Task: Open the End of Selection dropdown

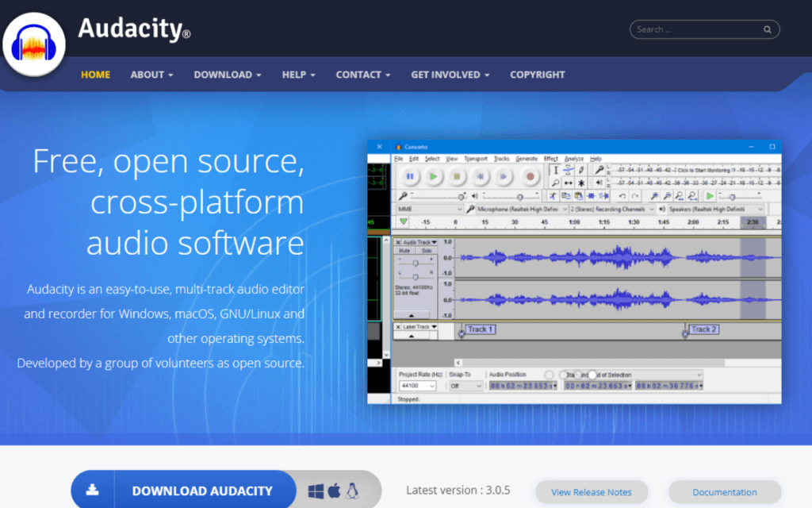Action: pyautogui.click(x=634, y=375)
